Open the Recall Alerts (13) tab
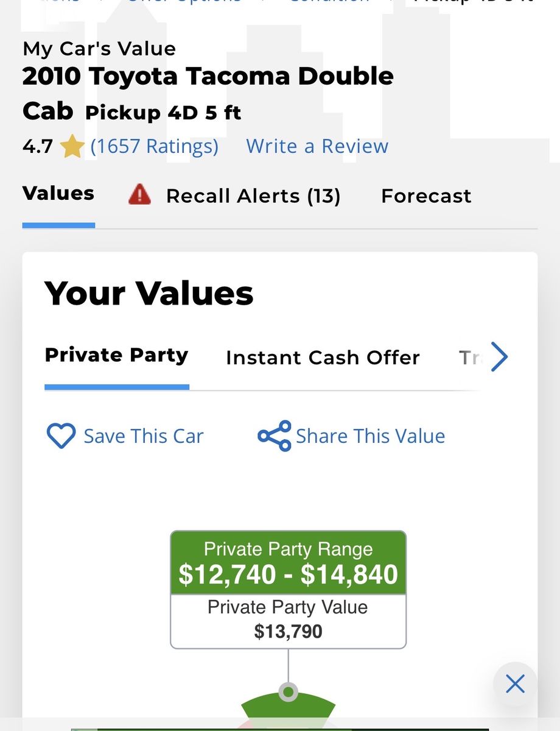The width and height of the screenshot is (560, 731). pos(253,196)
